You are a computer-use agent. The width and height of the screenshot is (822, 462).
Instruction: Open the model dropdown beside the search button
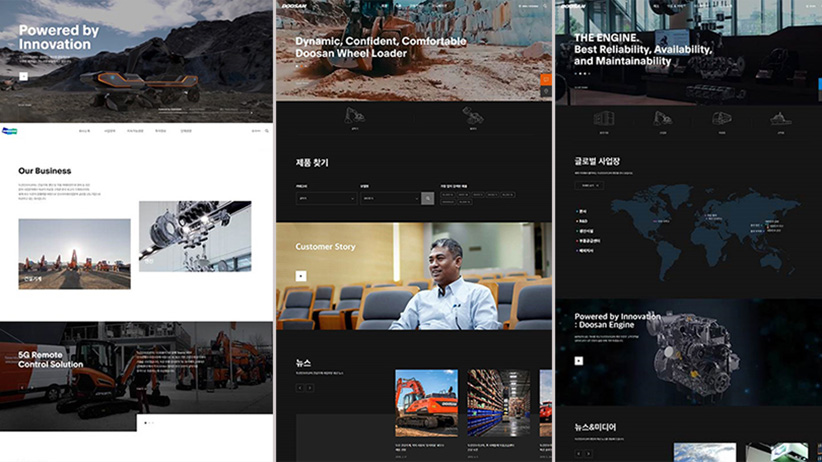tap(391, 198)
